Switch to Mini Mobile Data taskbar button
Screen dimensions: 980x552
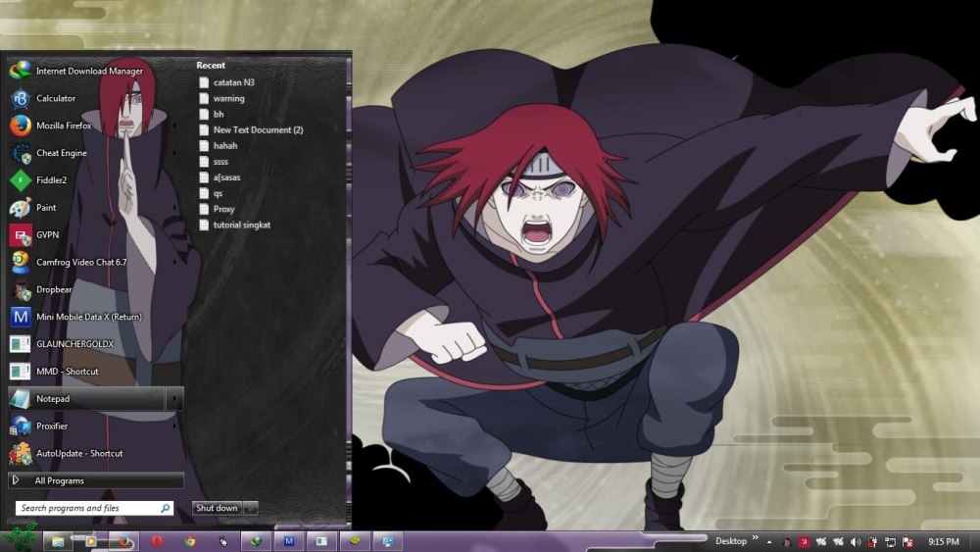(289, 541)
